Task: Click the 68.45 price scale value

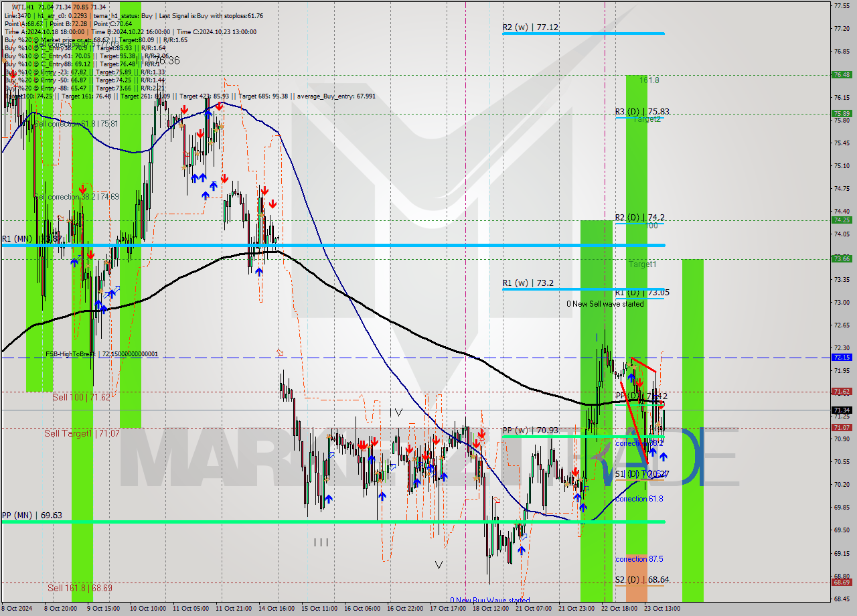Action: click(x=842, y=599)
